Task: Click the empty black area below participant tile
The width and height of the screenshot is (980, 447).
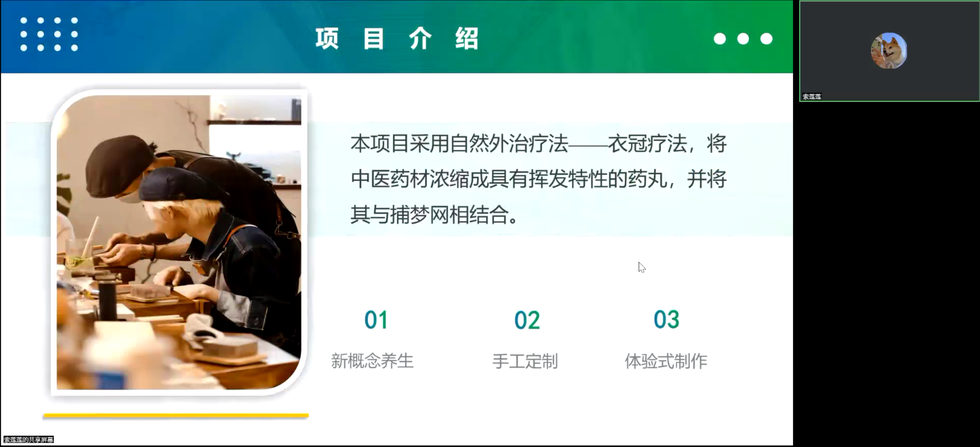Action: click(x=887, y=272)
